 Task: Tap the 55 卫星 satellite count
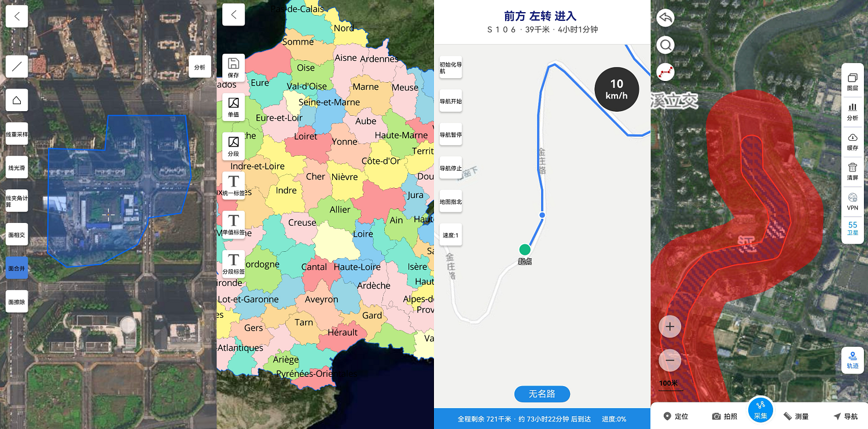pyautogui.click(x=852, y=229)
